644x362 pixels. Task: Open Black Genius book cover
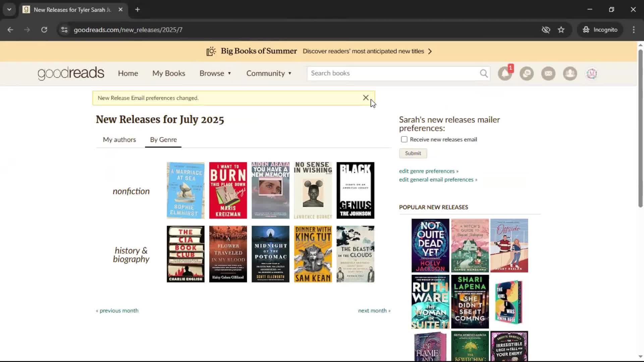tap(355, 190)
